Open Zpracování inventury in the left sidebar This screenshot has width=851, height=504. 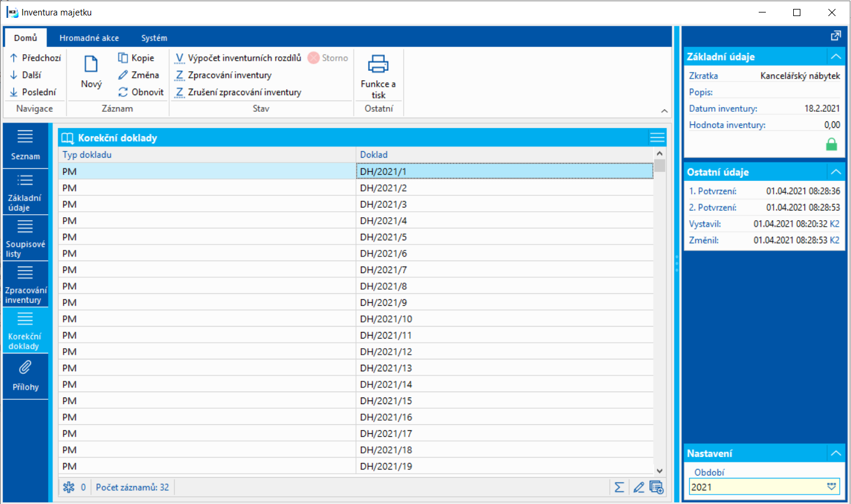point(26,284)
